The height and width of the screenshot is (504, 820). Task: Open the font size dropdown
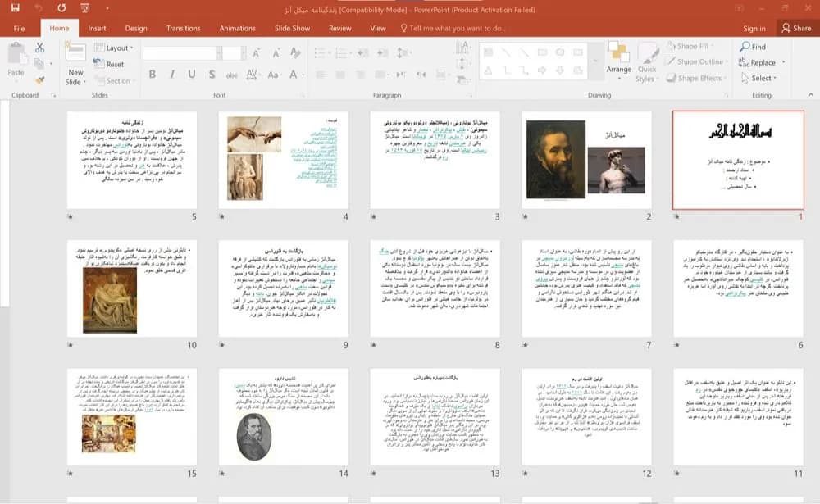point(244,53)
